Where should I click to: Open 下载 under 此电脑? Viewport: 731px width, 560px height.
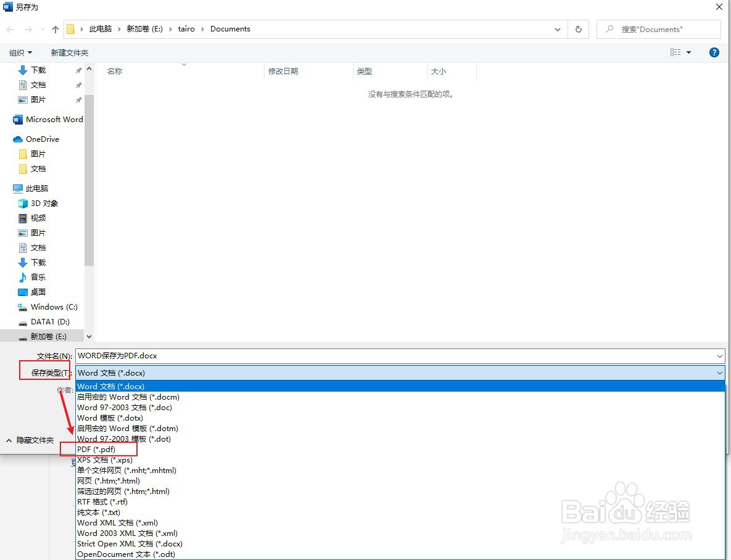[31, 263]
